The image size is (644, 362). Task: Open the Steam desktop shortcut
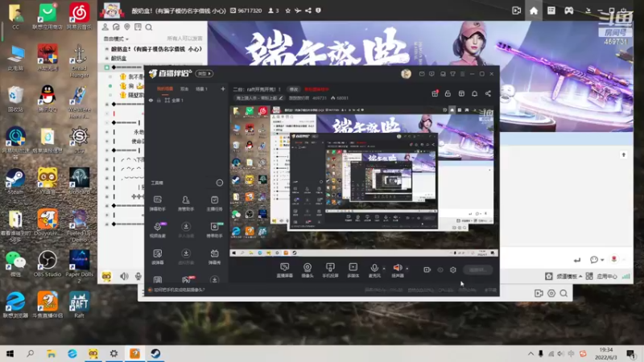pyautogui.click(x=15, y=182)
